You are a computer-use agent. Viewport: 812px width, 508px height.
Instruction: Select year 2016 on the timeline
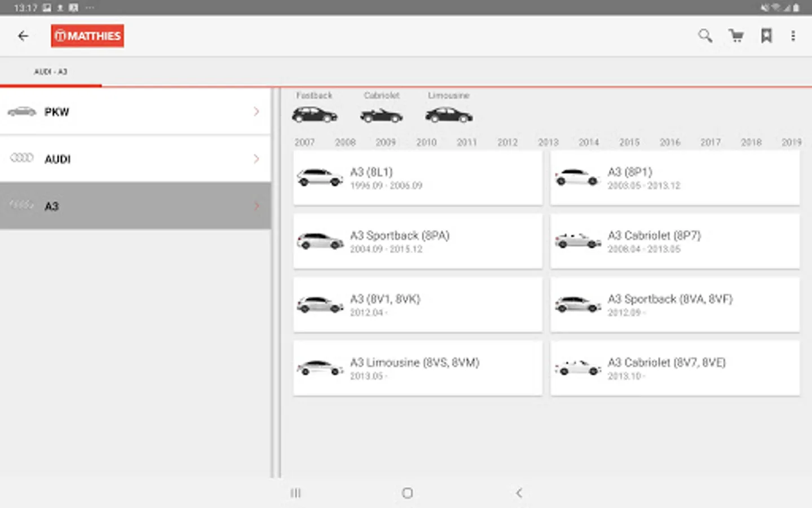tap(670, 142)
